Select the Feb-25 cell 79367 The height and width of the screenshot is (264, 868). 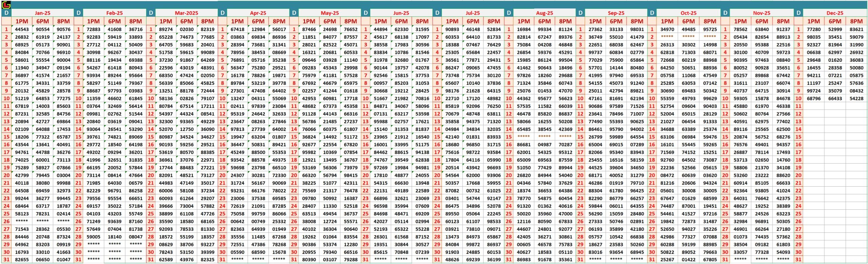pos(136,83)
